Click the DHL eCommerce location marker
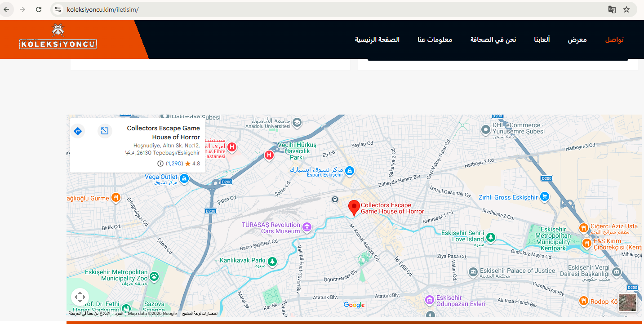 [x=485, y=130]
